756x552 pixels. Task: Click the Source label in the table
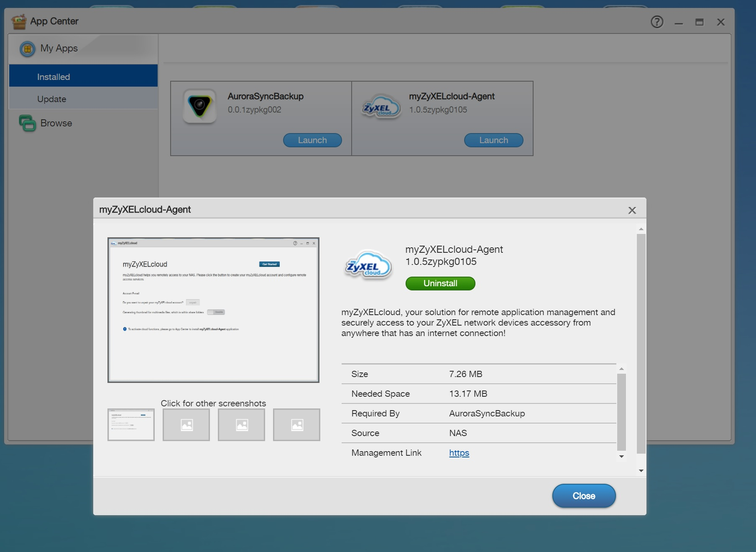(x=365, y=433)
